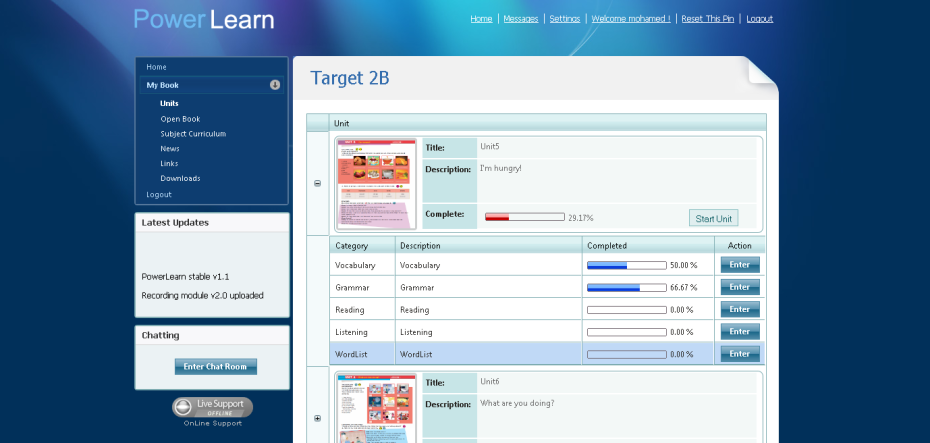Click the Live Support offline badge
Viewport: 930px width, 443px height.
(212, 407)
